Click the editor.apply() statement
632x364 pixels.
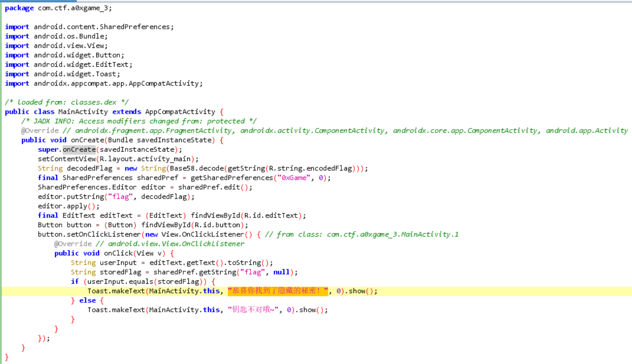pos(68,206)
